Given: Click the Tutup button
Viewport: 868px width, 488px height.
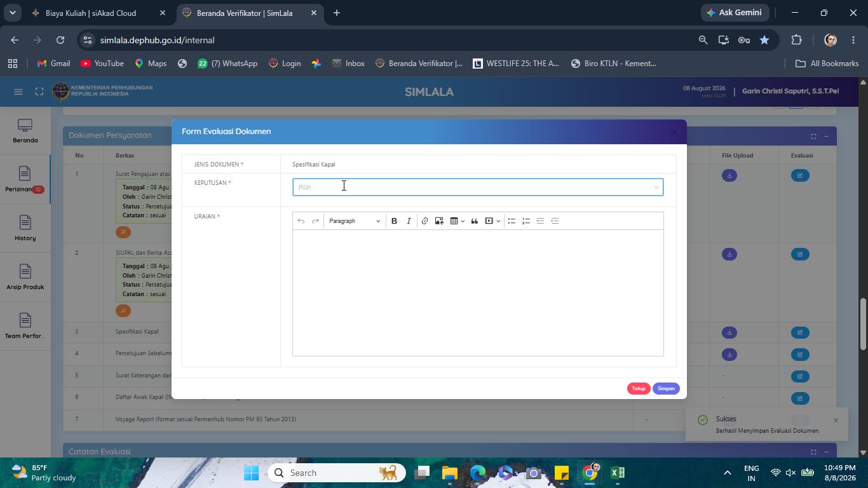Looking at the screenshot, I should (x=639, y=388).
